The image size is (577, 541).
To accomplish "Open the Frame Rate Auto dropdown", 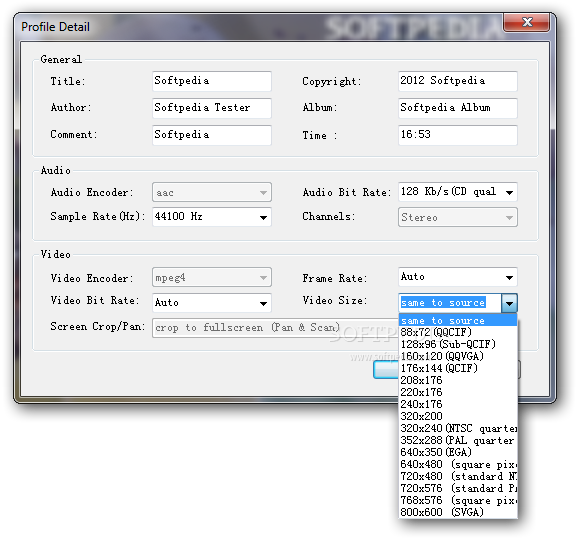I will click(457, 277).
